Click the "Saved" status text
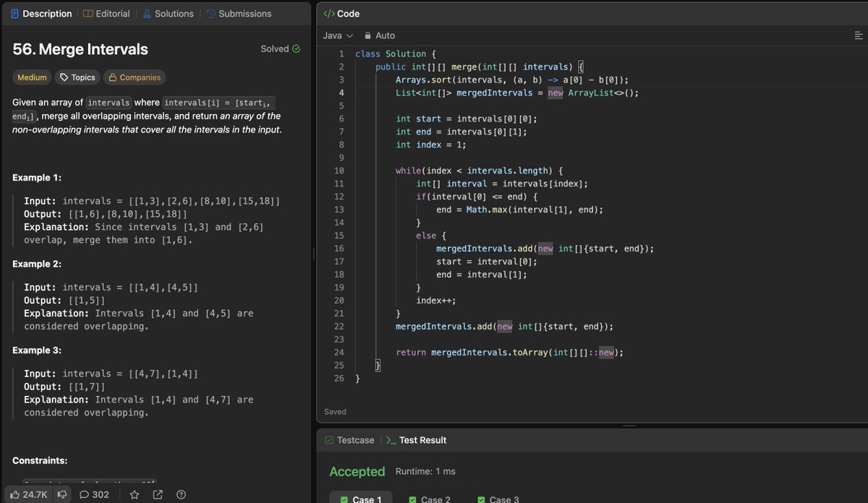 [x=335, y=412]
